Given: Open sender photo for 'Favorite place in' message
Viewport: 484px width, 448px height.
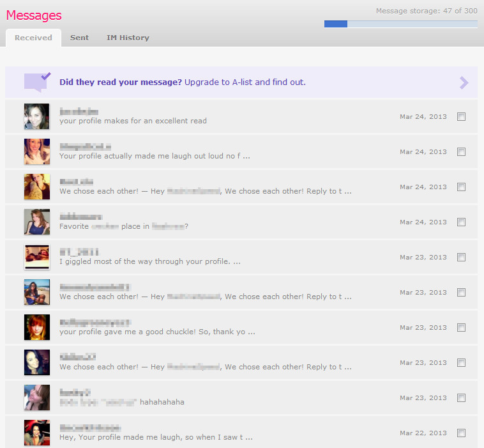Looking at the screenshot, I should coord(37,222).
